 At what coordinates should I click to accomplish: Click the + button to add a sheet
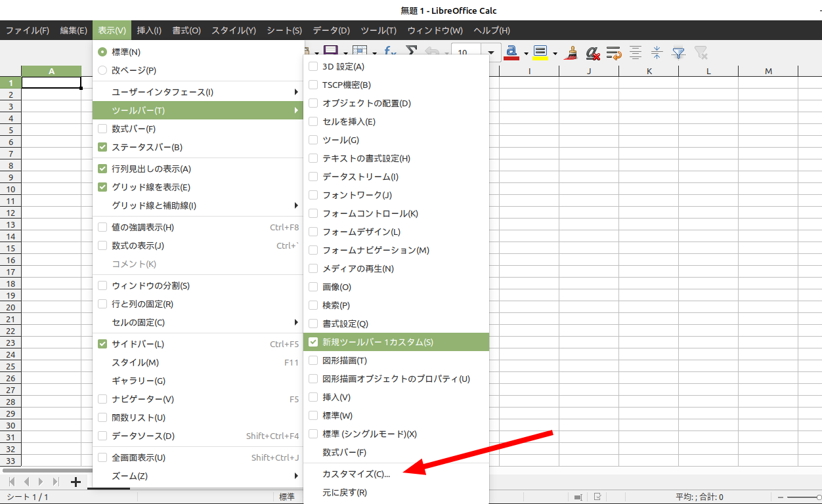pyautogui.click(x=76, y=482)
